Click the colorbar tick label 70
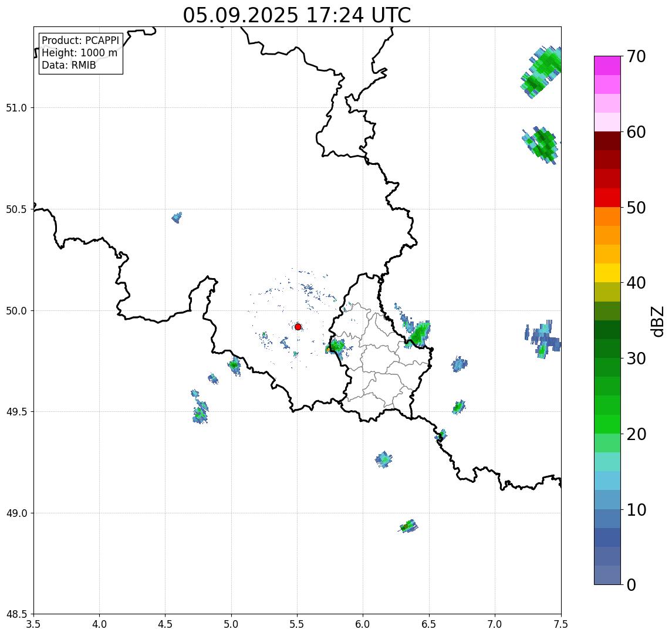Image resolution: width=672 pixels, height=636 pixels. [636, 56]
